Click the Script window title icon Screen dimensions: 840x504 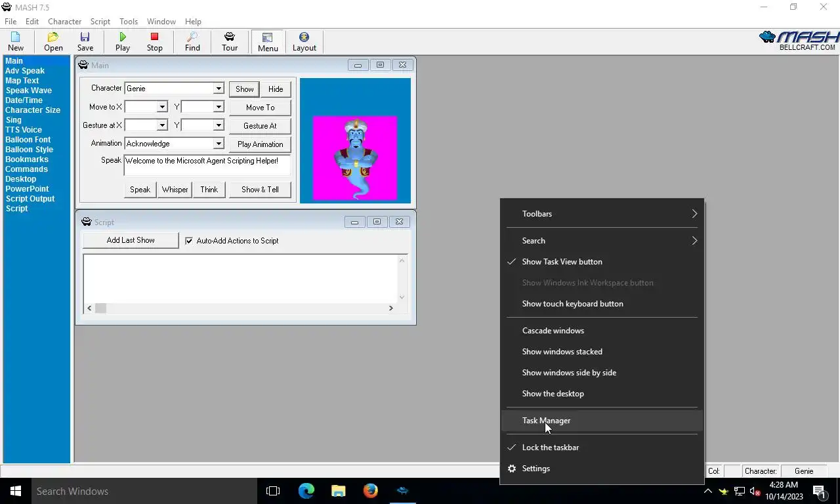click(x=86, y=222)
